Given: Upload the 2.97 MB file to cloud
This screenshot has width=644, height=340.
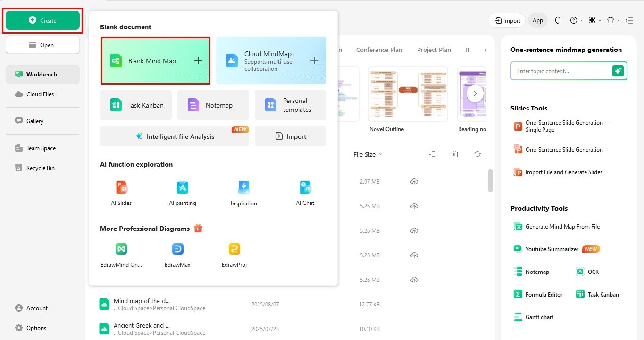Looking at the screenshot, I should [414, 181].
